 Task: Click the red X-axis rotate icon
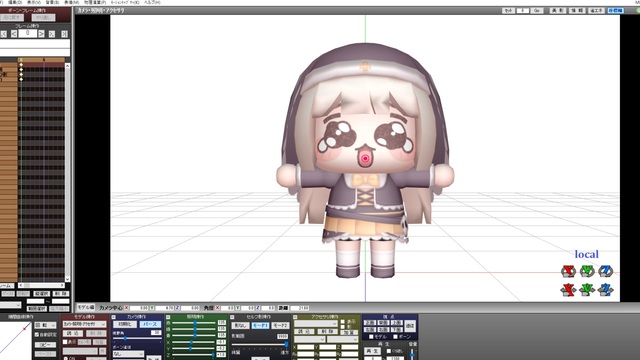pos(568,271)
